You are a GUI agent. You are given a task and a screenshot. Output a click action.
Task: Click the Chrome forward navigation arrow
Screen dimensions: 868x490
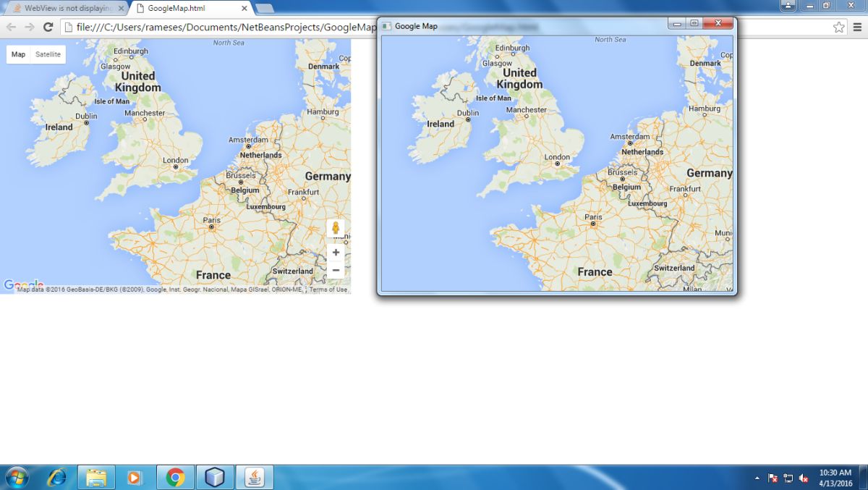tap(30, 27)
